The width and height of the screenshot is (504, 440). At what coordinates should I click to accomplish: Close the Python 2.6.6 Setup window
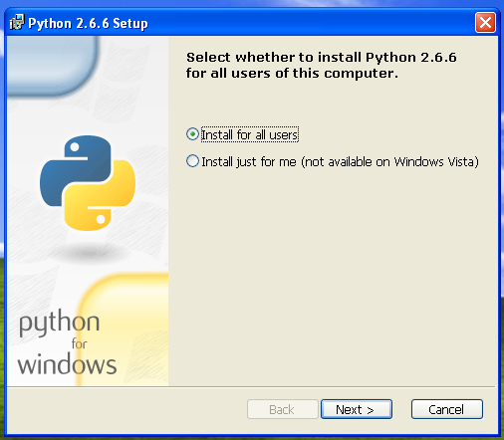485,23
